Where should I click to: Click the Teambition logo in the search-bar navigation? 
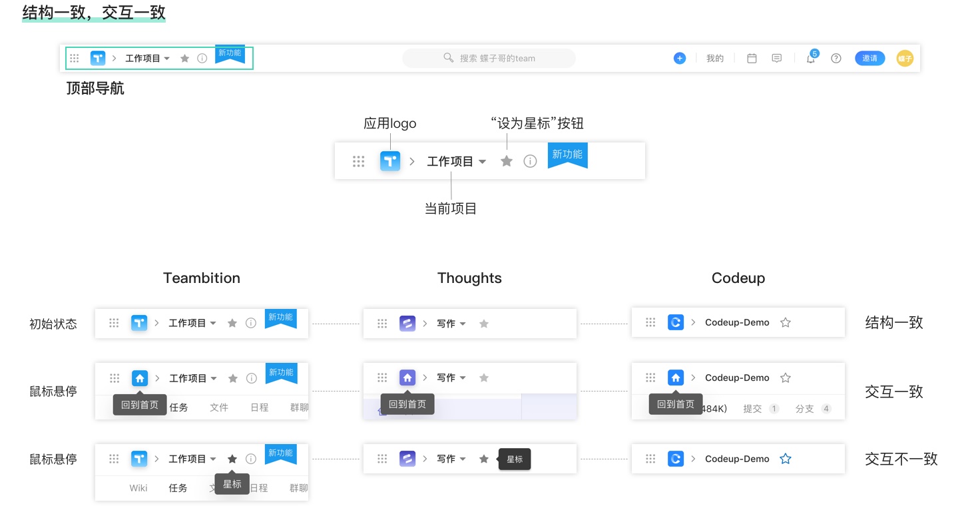pyautogui.click(x=98, y=59)
